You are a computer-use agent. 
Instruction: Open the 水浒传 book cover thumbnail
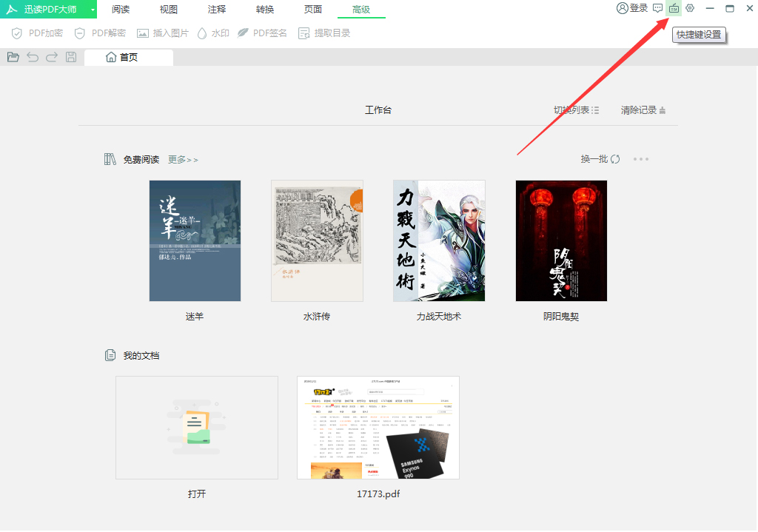click(x=317, y=240)
